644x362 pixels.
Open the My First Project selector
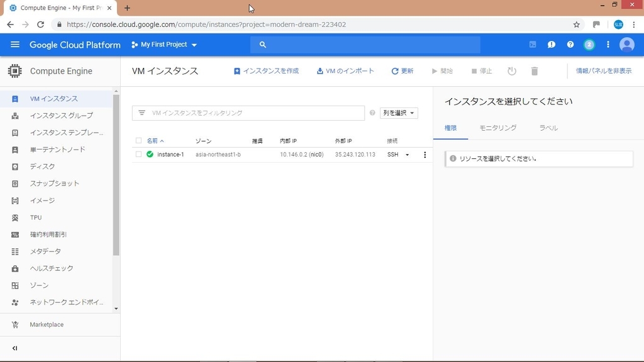tap(164, 45)
